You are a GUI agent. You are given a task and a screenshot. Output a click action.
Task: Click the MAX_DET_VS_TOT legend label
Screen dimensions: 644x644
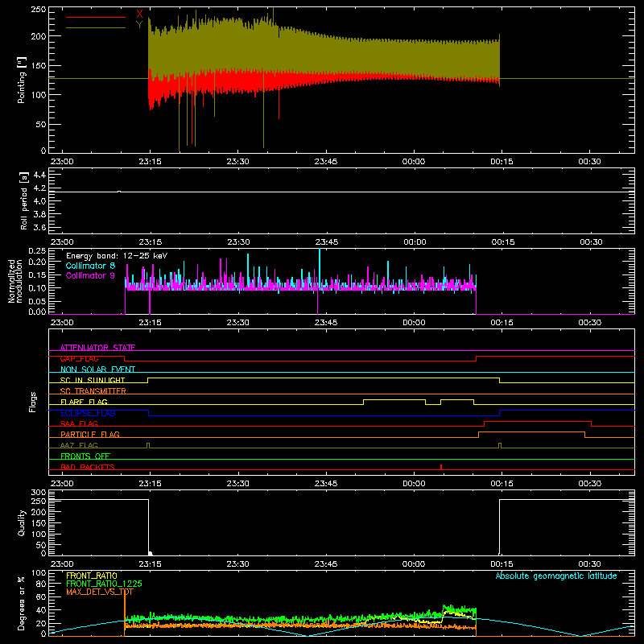[100, 592]
